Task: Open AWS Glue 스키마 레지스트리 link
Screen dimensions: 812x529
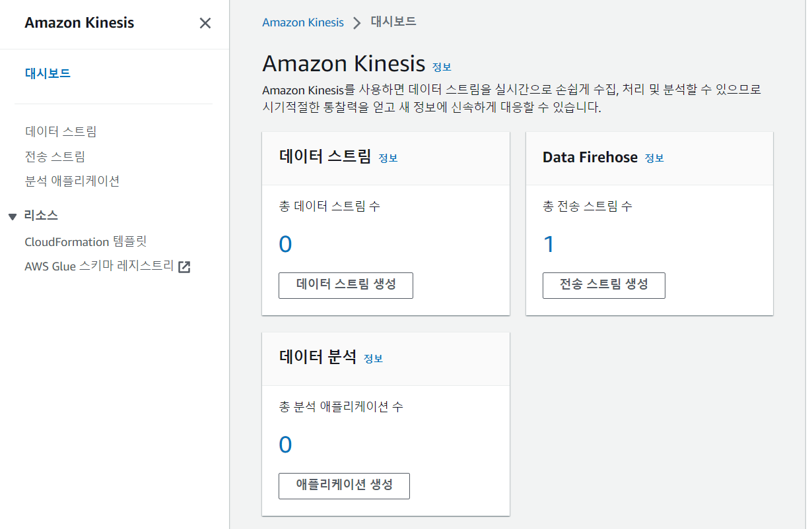Action: pyautogui.click(x=99, y=266)
